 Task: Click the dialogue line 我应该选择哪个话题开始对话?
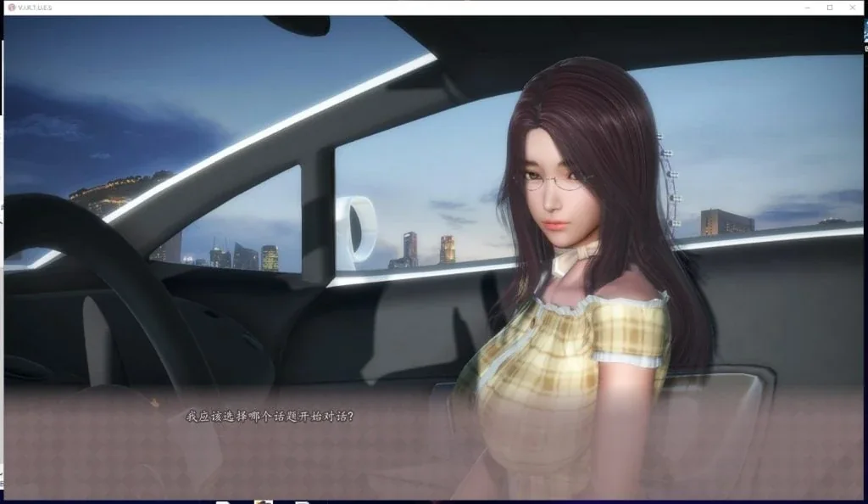(x=270, y=417)
